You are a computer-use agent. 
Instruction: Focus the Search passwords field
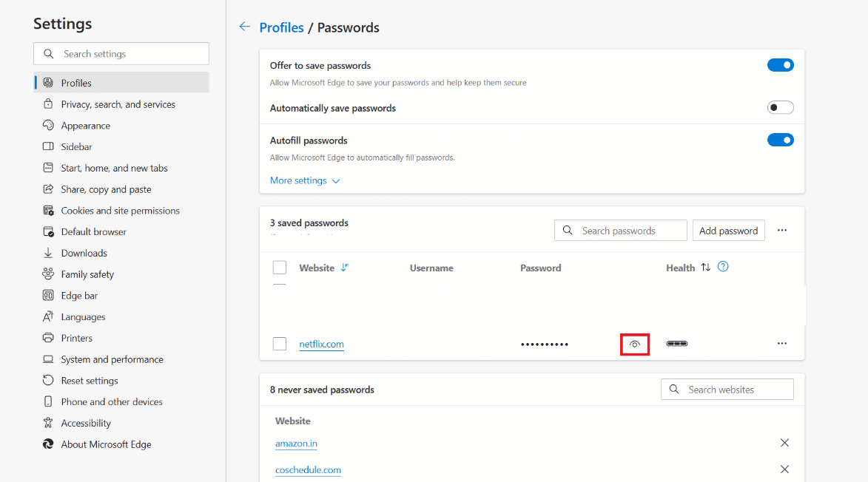click(621, 231)
